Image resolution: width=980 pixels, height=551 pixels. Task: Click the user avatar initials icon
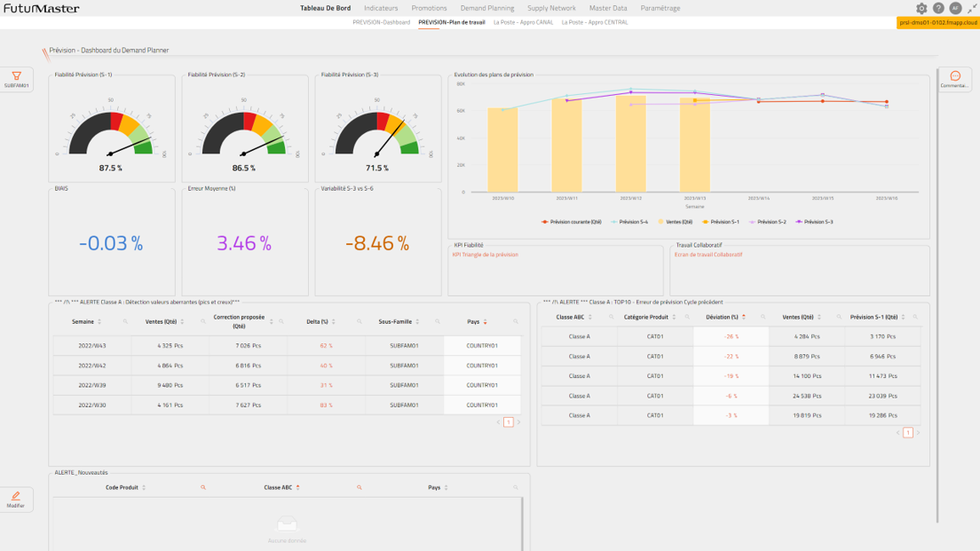(x=954, y=8)
